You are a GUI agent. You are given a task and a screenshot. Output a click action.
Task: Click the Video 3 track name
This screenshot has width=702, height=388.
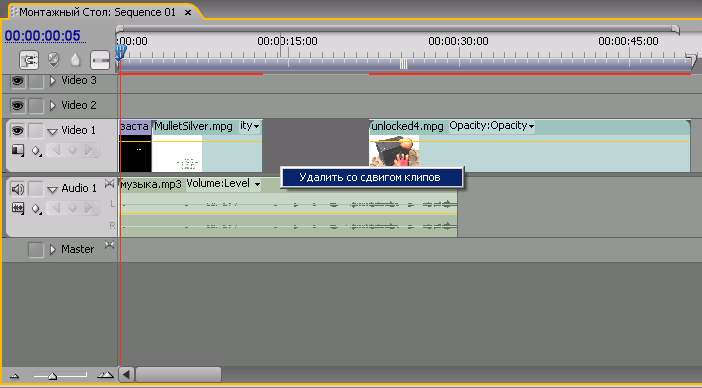(78, 81)
